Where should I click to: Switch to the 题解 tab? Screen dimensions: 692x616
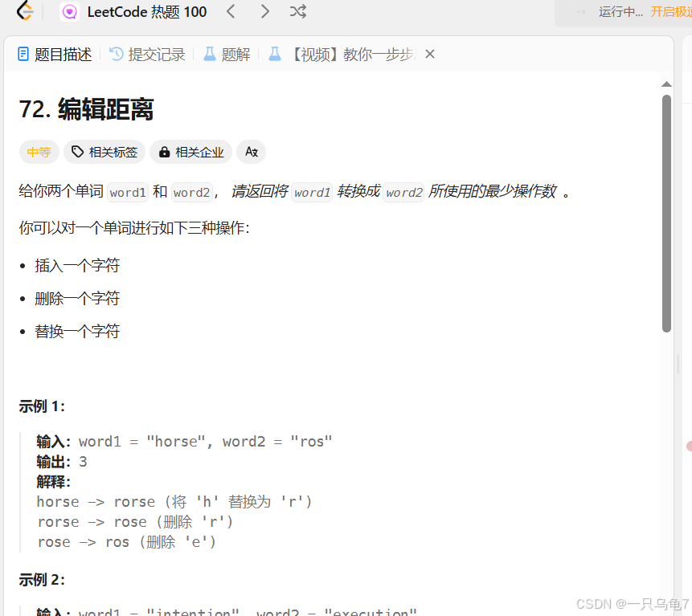tap(234, 54)
